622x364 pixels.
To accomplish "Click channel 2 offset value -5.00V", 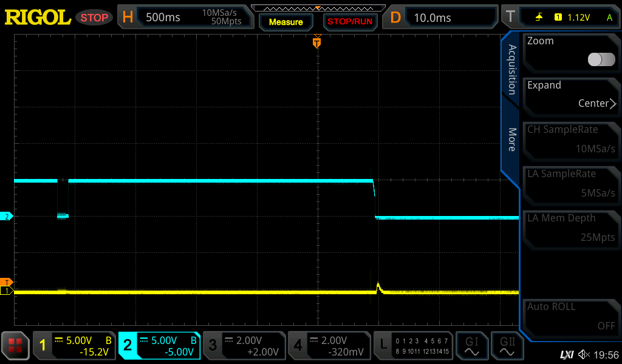I will tap(179, 352).
